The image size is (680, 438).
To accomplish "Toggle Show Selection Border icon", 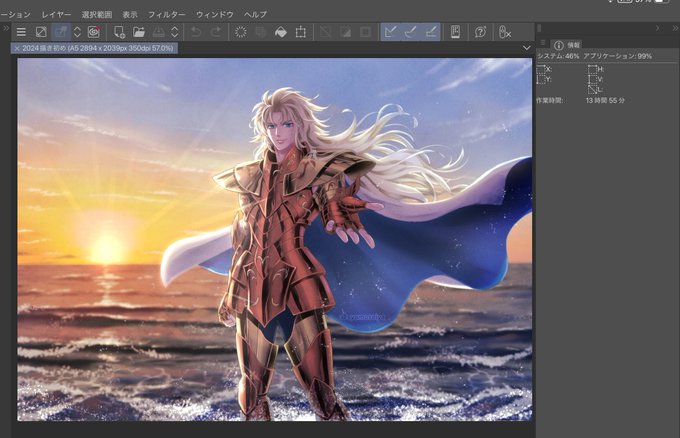I will coord(366,32).
